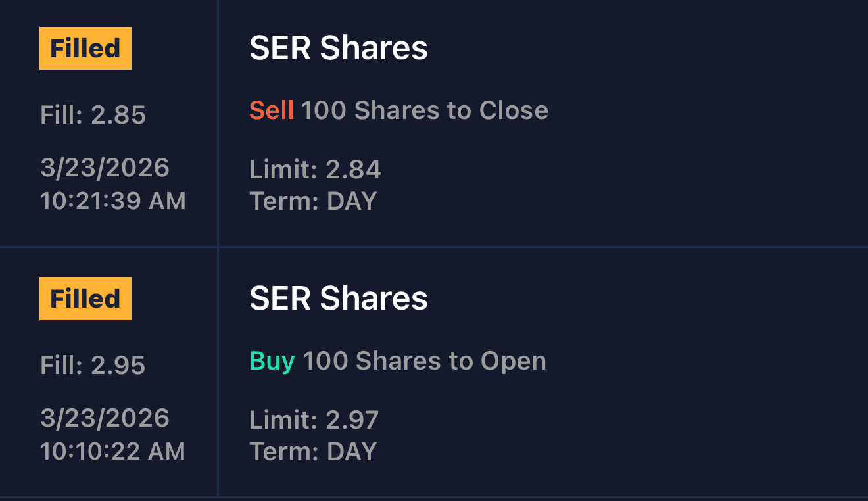Open the SER Shares buy-to-open order title

tap(338, 299)
